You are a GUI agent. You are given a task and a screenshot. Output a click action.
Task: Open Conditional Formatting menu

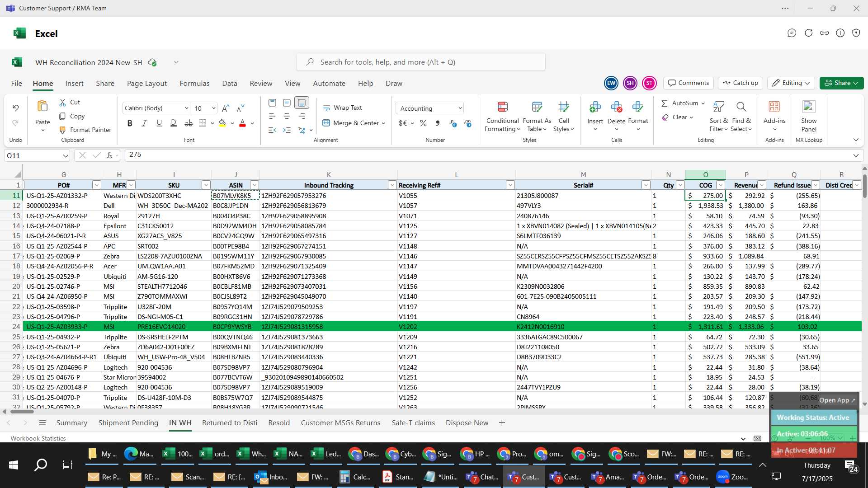(502, 116)
